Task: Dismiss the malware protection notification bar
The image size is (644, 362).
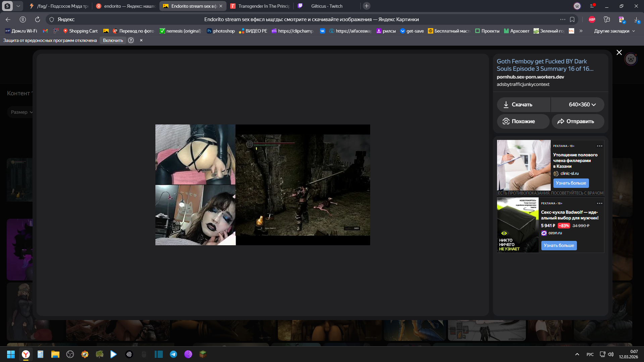Action: (141, 40)
